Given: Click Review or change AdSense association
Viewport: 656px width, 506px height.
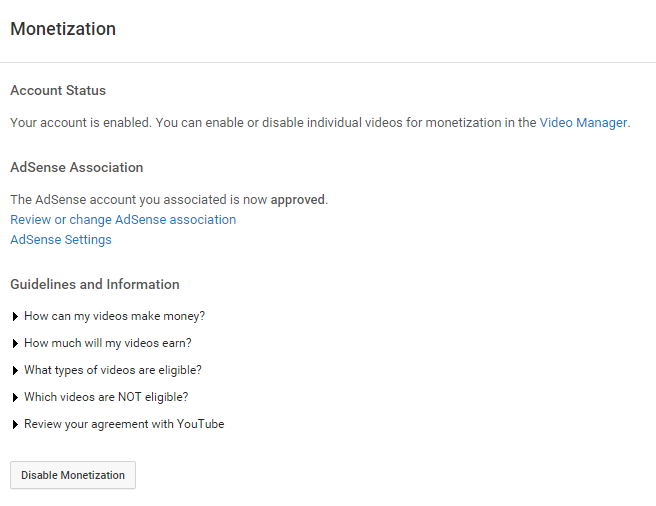Looking at the screenshot, I should pos(123,219).
